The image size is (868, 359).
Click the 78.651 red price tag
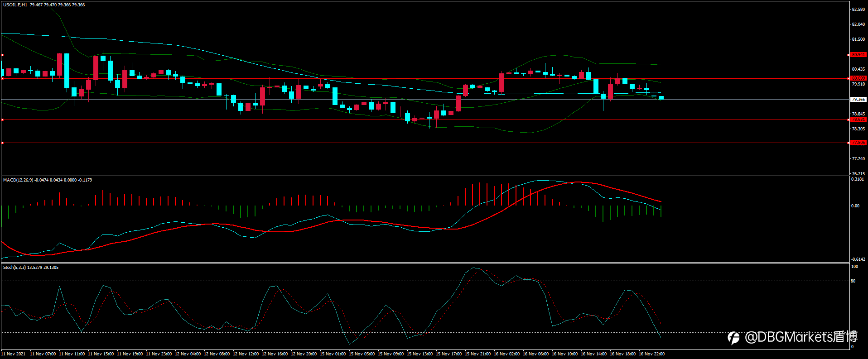pyautogui.click(x=858, y=120)
